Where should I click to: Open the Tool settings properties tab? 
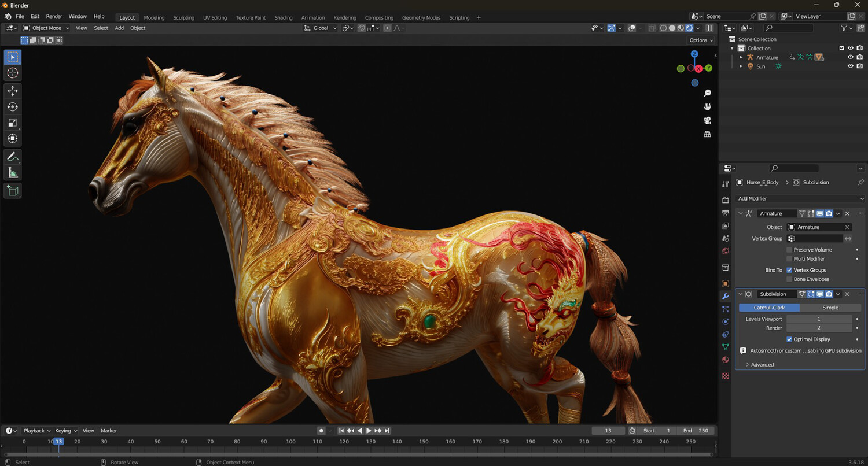tap(726, 184)
